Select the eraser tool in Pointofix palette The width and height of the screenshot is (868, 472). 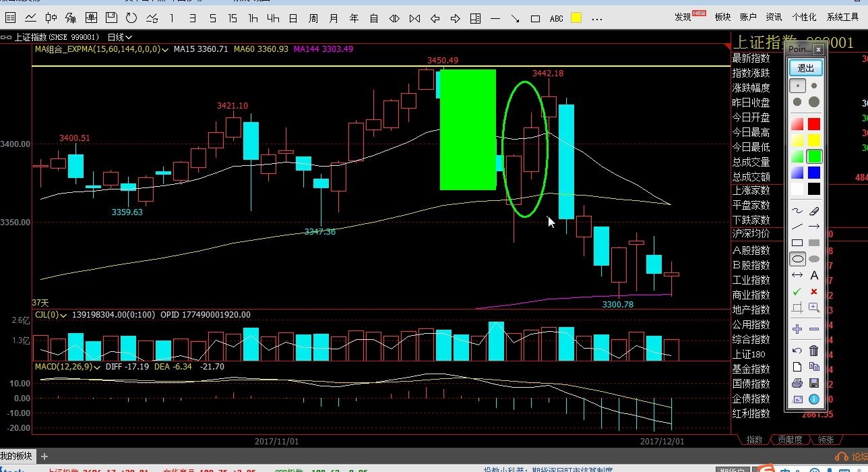pyautogui.click(x=814, y=211)
